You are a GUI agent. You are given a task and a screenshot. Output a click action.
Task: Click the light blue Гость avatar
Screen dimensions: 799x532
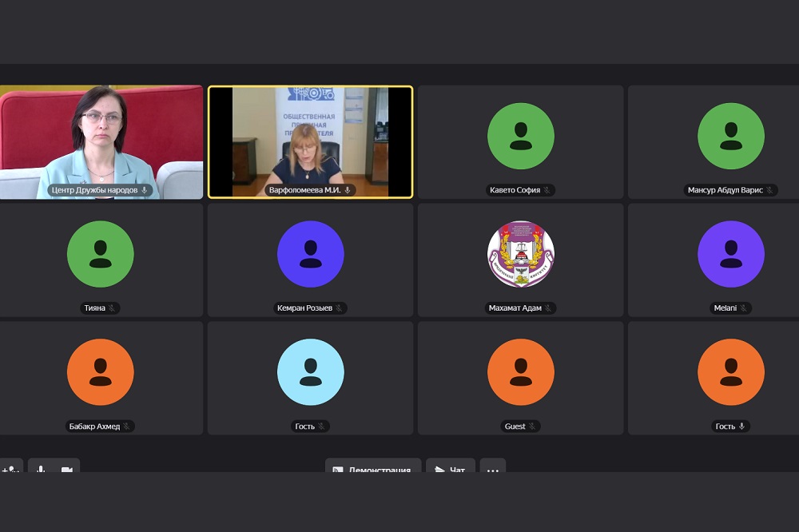310,372
